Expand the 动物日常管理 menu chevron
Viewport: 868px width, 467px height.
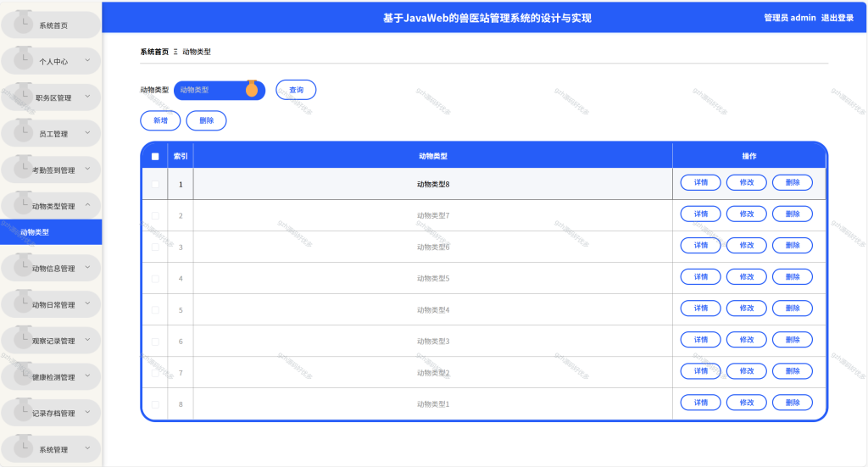tap(87, 303)
